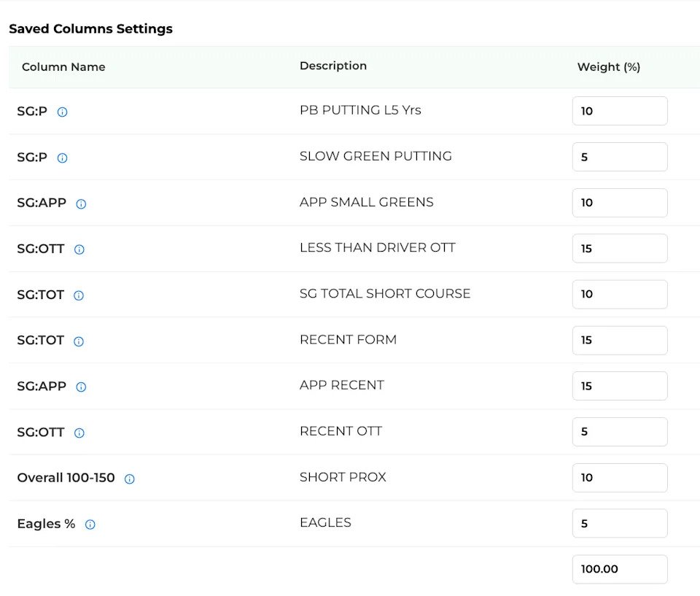The width and height of the screenshot is (700, 596).
Task: Select the weight field for PB PUTTING L5 Yrs
Action: click(619, 111)
